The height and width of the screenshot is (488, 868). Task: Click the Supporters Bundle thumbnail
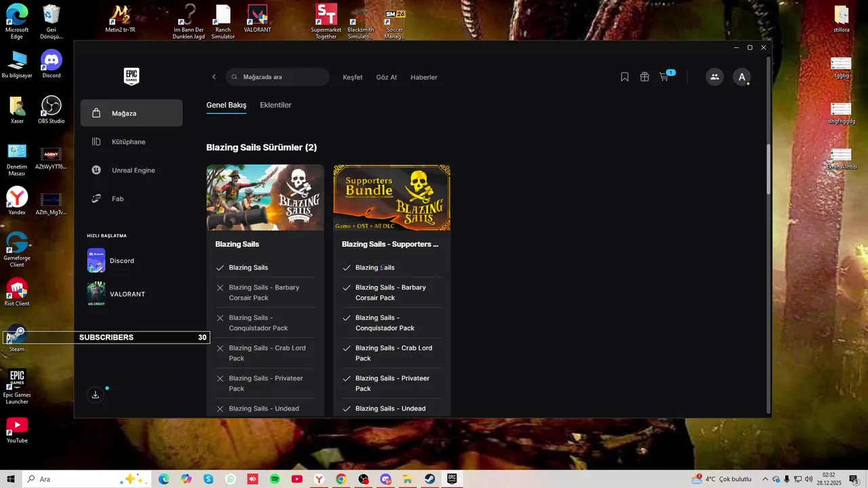point(392,197)
